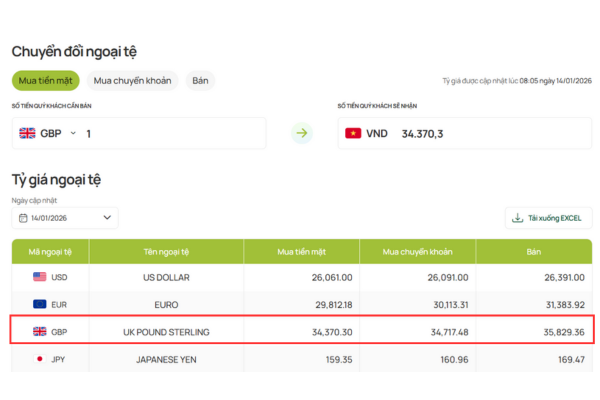This screenshot has height=400, width=600.
Task: Click the US flag in USD row
Action: click(40, 277)
